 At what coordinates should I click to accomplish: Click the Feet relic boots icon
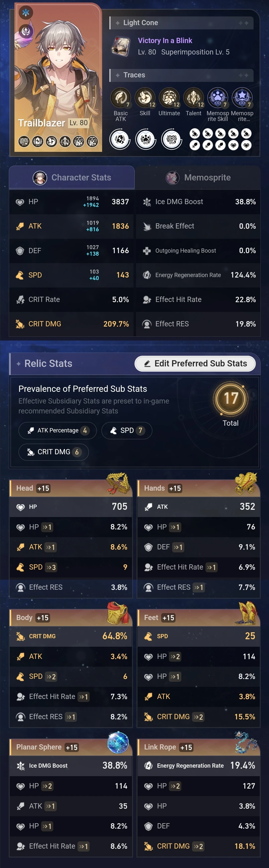[247, 613]
